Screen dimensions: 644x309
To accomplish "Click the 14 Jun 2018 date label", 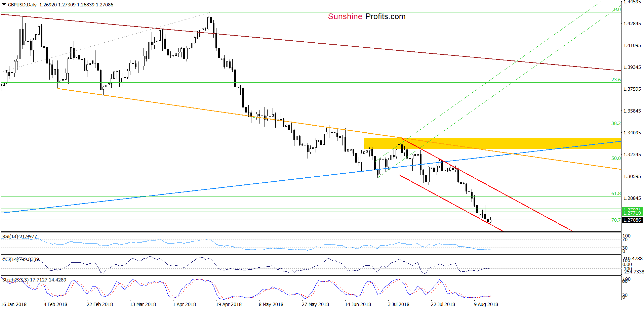I will click(358, 304).
